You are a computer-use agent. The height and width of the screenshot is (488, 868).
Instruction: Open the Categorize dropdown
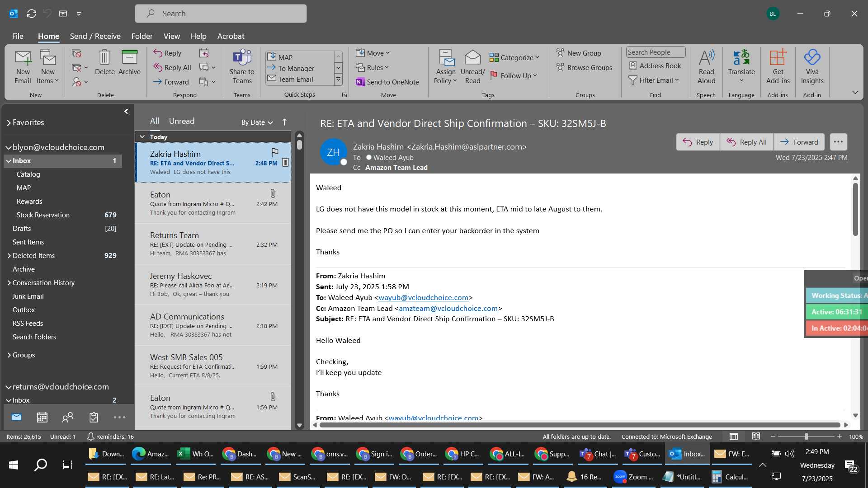[514, 57]
